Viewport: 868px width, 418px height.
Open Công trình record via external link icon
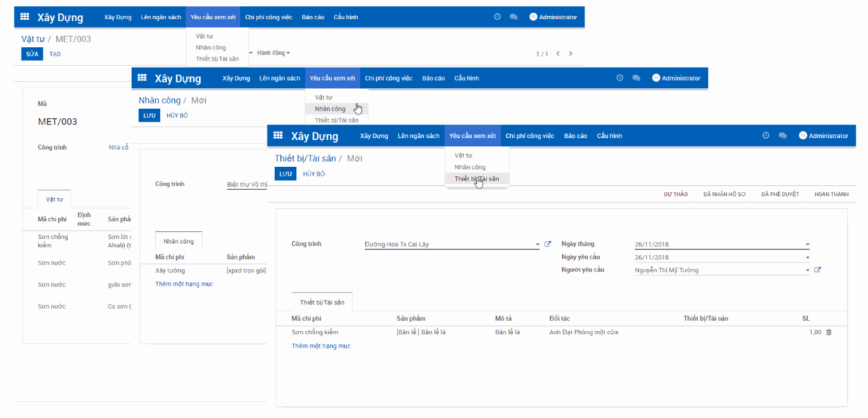[x=548, y=244]
